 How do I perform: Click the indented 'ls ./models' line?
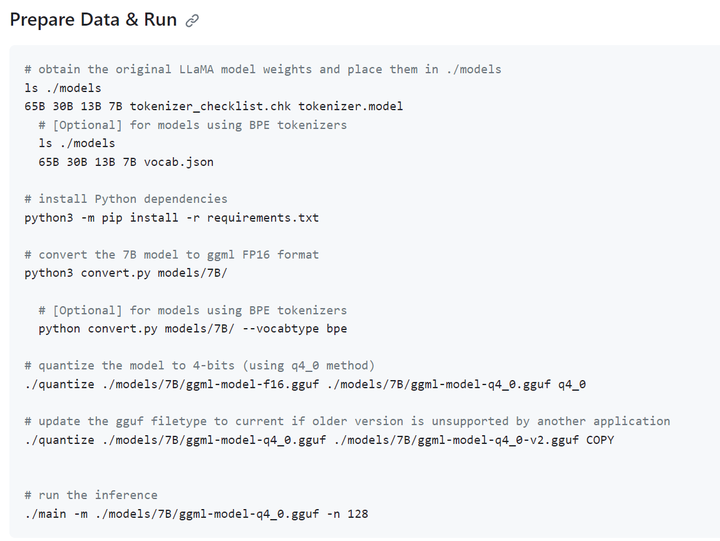coord(77,143)
